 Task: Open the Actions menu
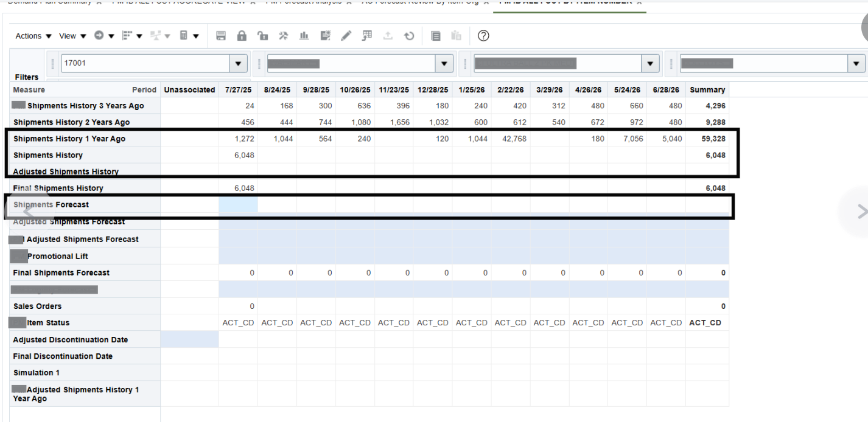click(x=29, y=35)
